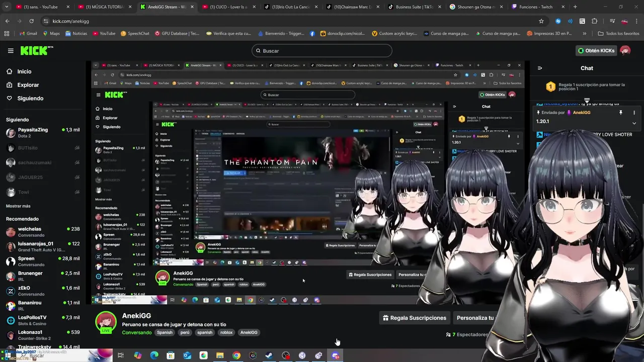644x362 pixels.
Task: Open the Custom acrylic keyc... bookmark
Action: click(394, 34)
